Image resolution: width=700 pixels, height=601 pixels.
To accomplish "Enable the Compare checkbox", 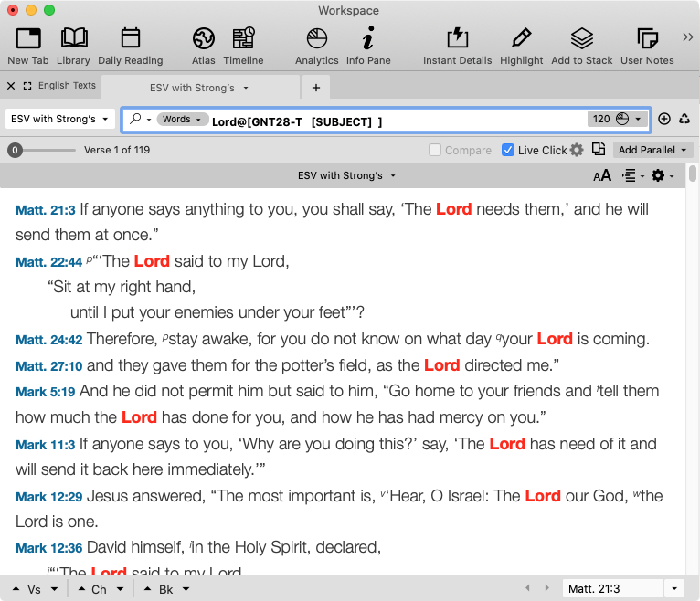I will pyautogui.click(x=436, y=150).
